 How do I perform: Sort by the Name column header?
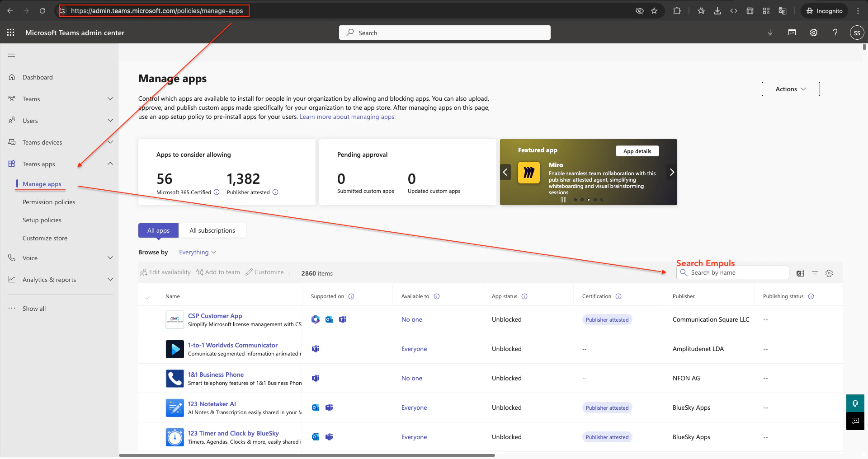tap(173, 296)
